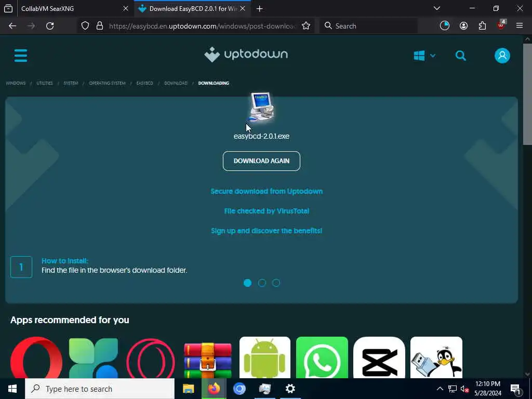
Task: Open the Opera recommended app
Action: tap(36, 357)
